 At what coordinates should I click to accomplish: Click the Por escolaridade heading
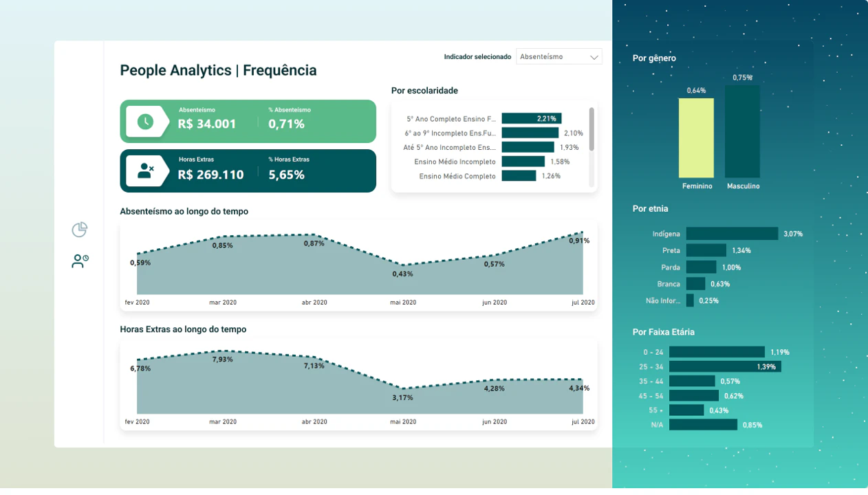424,91
